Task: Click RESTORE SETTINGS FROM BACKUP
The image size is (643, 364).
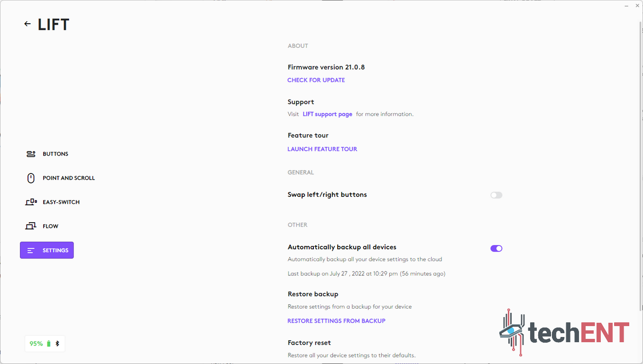Action: 336,321
